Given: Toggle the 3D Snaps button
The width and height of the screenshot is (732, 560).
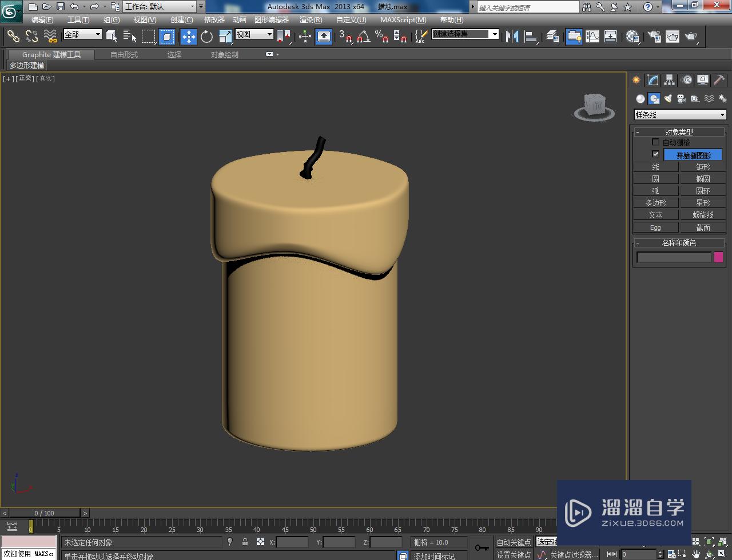Looking at the screenshot, I should coord(345,37).
